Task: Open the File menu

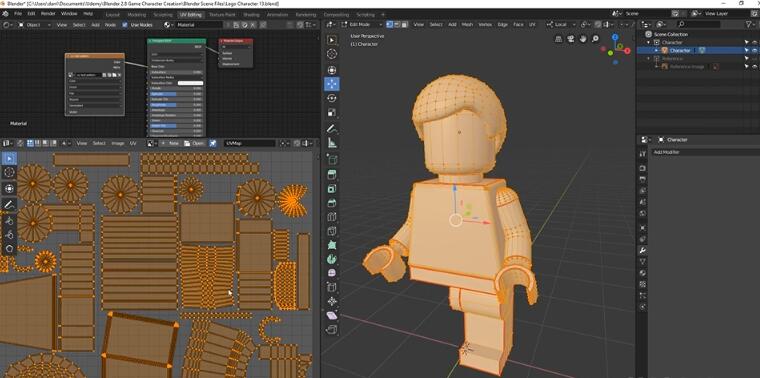Action: tap(18, 14)
